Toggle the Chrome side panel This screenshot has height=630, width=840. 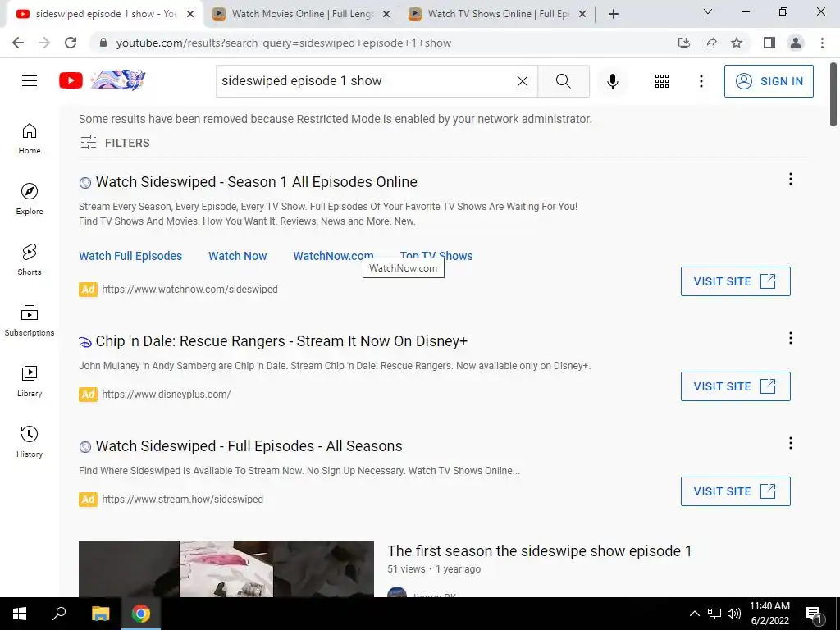pyautogui.click(x=769, y=43)
